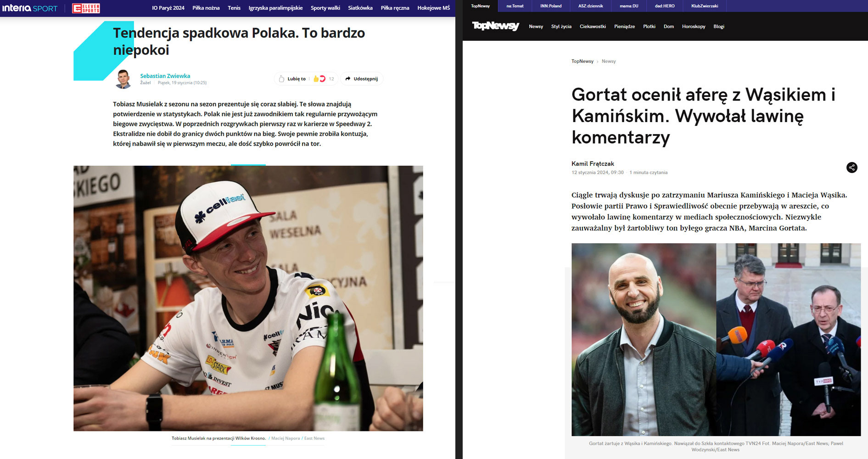
Task: Click the Interia Sport logo
Action: coord(30,8)
